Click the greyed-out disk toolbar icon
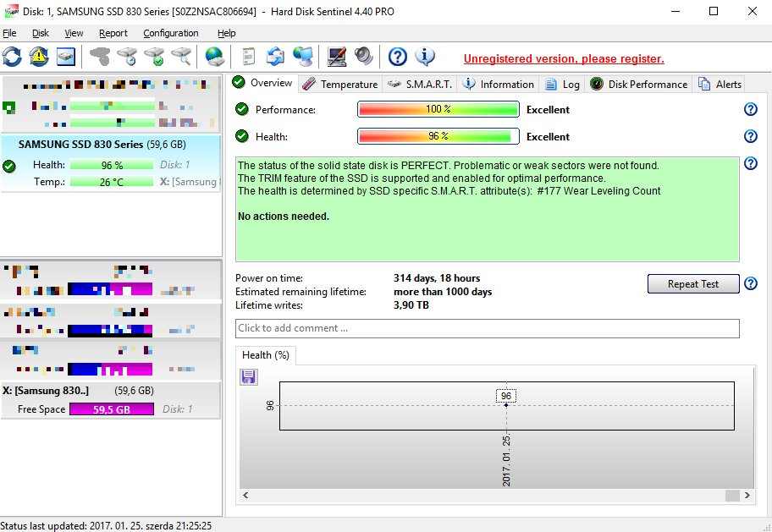772x532 pixels. 101,57
